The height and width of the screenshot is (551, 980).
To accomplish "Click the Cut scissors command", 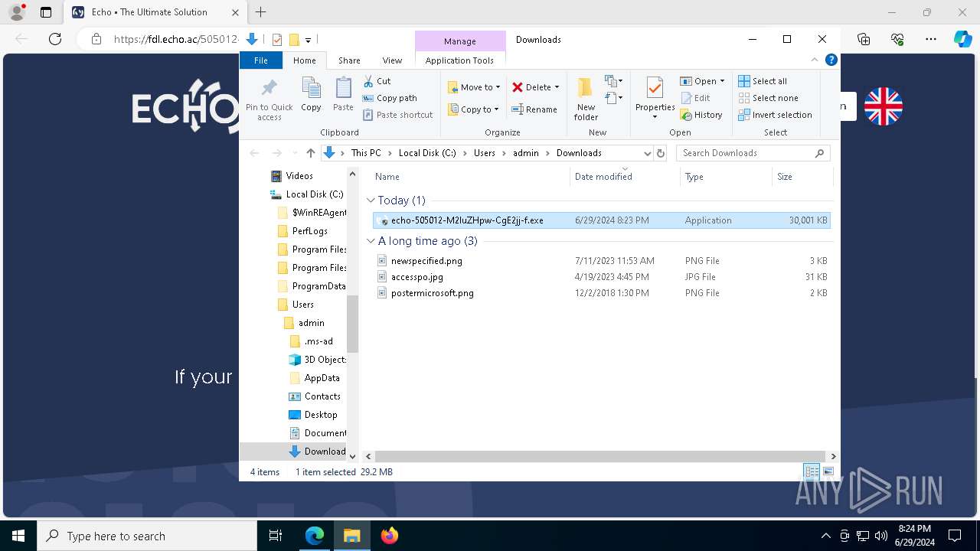I will [x=377, y=81].
